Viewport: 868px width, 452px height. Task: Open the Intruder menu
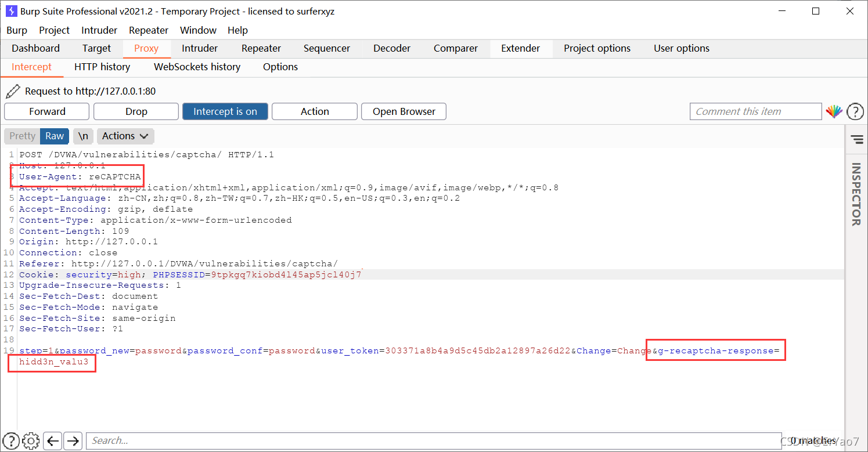[99, 30]
